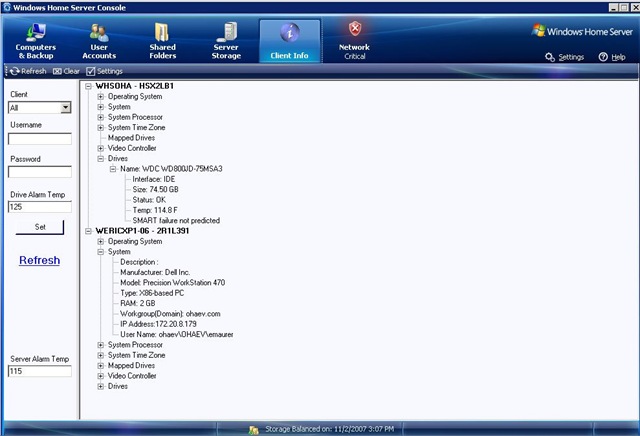Select 'Model: Precision WorkStation 470' row
This screenshot has height=436, width=640.
173,283
